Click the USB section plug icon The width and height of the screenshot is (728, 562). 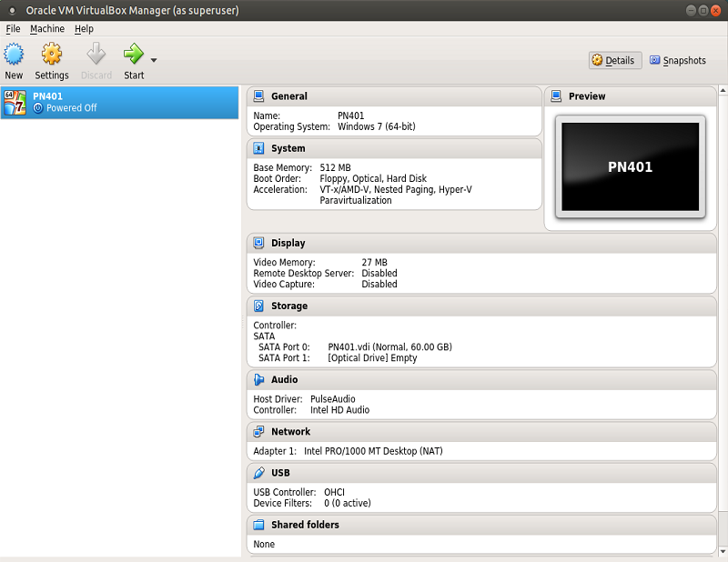point(258,473)
